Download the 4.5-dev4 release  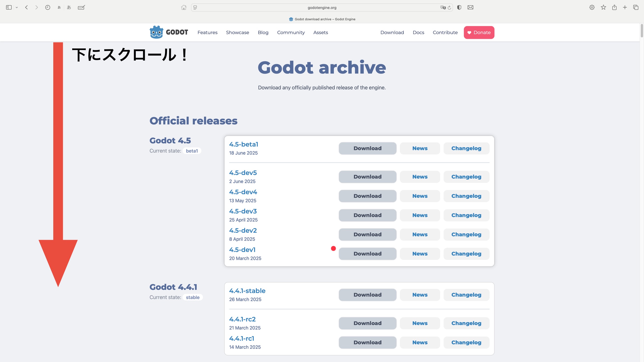[367, 196]
